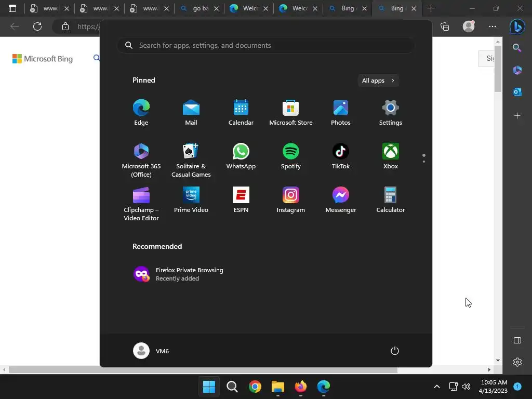View site information lock icon
The image size is (532, 399).
pyautogui.click(x=65, y=26)
